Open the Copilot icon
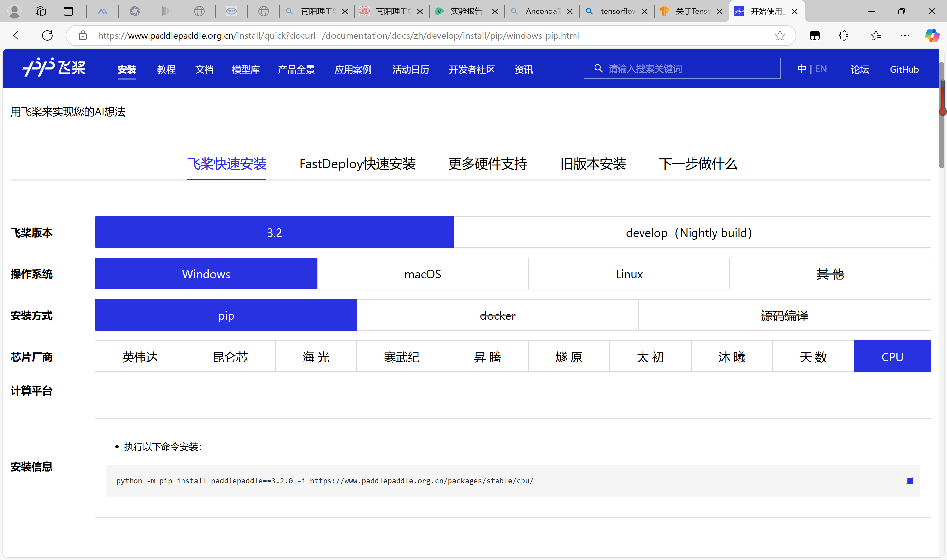Viewport: 947px width, 560px height. tap(932, 35)
